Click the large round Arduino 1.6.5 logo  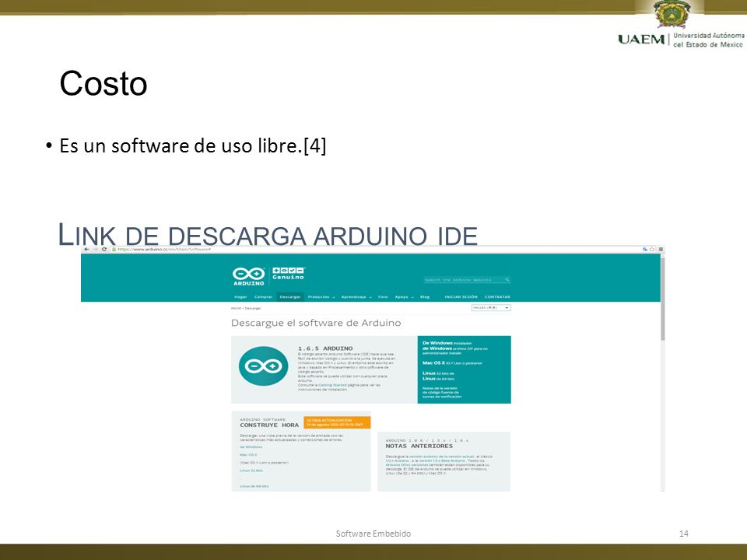coord(263,366)
